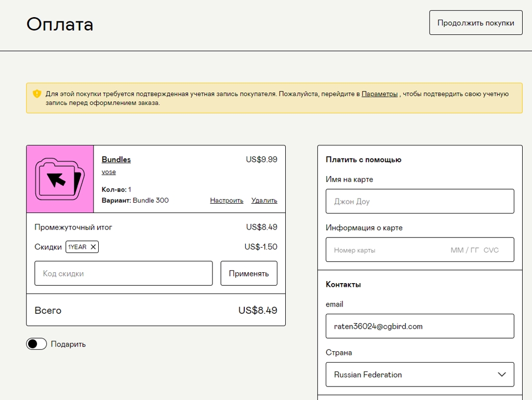Screen dimensions: 532x400
Task: Click the Кол-во: 1 quantity text
Action: [116, 190]
